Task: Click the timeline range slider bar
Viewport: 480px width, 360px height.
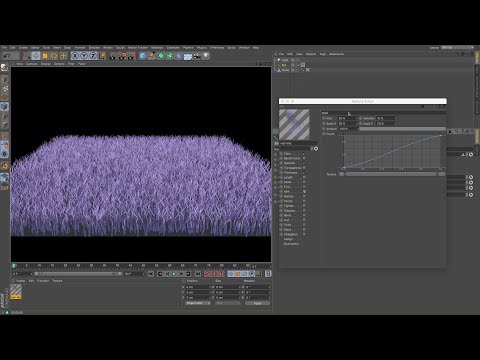Action: click(x=77, y=274)
